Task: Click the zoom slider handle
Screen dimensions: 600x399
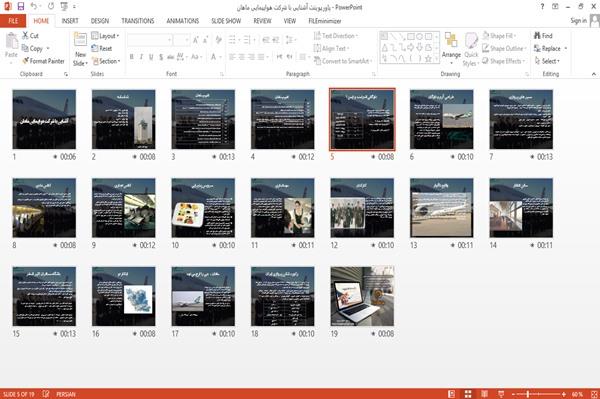Action: (528, 394)
